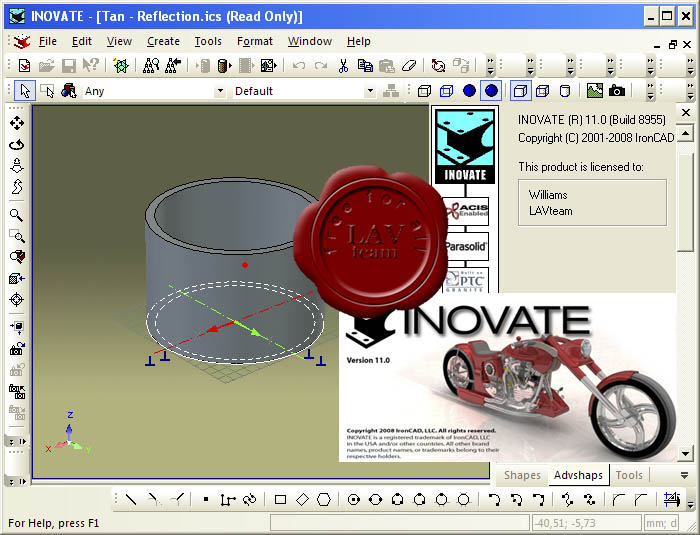Choose the arrow Select tool
This screenshot has height=535, width=700.
click(25, 91)
